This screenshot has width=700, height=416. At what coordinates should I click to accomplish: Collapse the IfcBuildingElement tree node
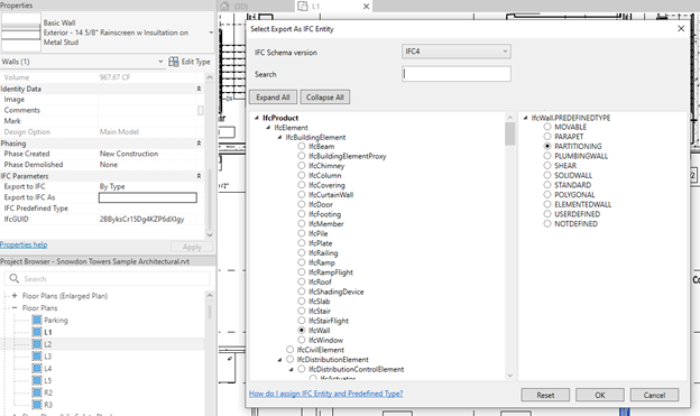pyautogui.click(x=279, y=137)
